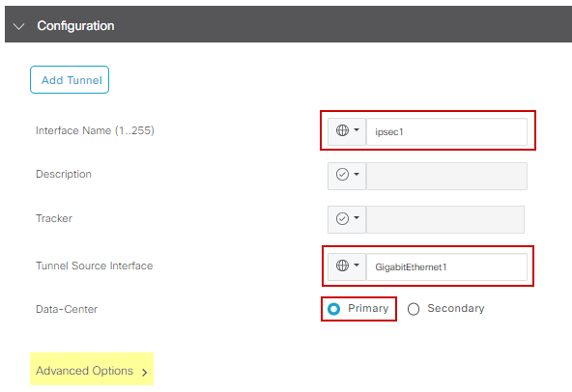Click the 'Tunnel Source Interface' label
Viewport: 572px width, 392px height.
(x=94, y=266)
